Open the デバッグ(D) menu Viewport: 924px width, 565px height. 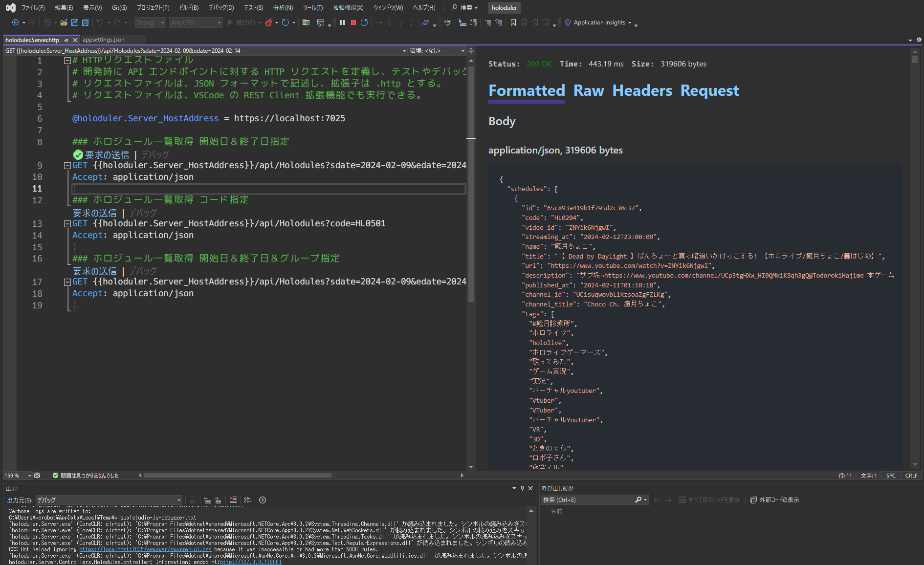220,7
